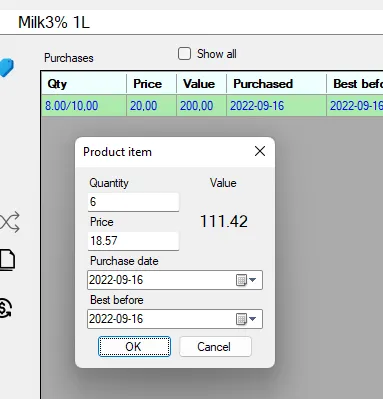
Task: Confirm the Product item dialog with OK
Action: click(134, 347)
